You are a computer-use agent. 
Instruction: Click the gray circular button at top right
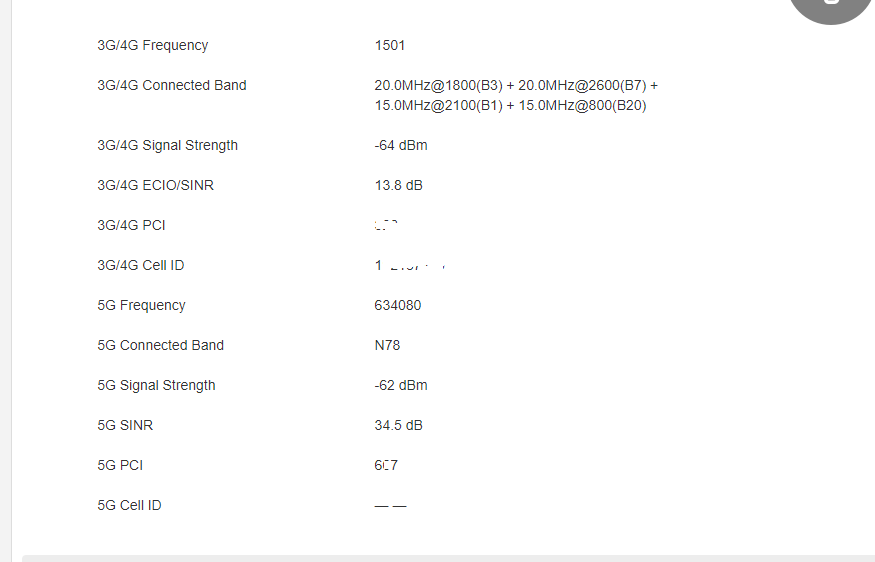coord(830,8)
